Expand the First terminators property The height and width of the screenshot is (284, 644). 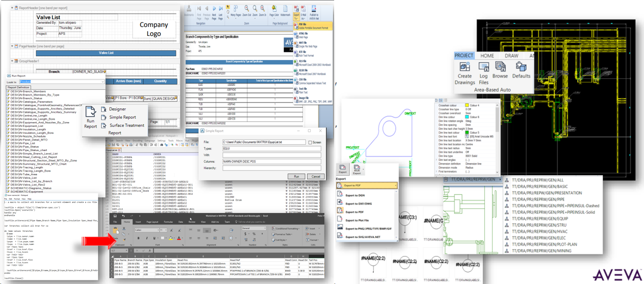[437, 171]
